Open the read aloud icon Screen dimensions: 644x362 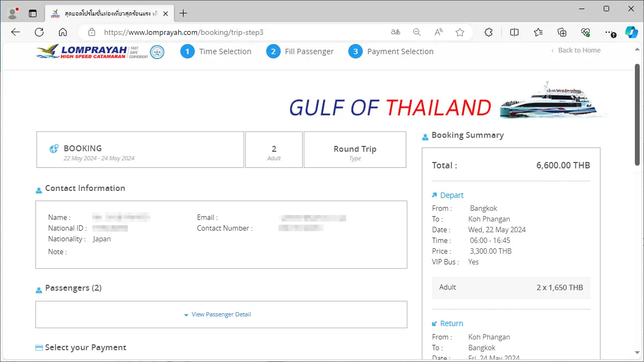[x=438, y=32]
